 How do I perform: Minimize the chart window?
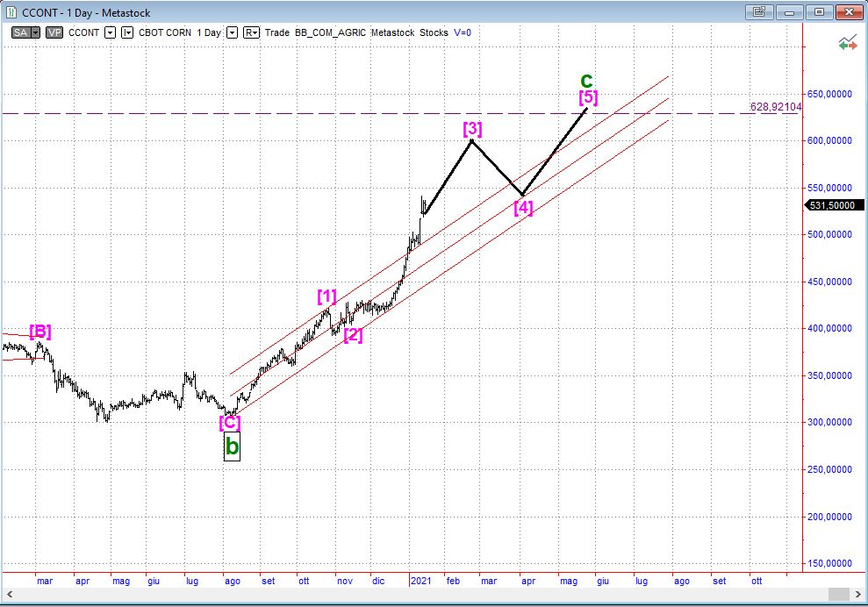click(x=789, y=11)
